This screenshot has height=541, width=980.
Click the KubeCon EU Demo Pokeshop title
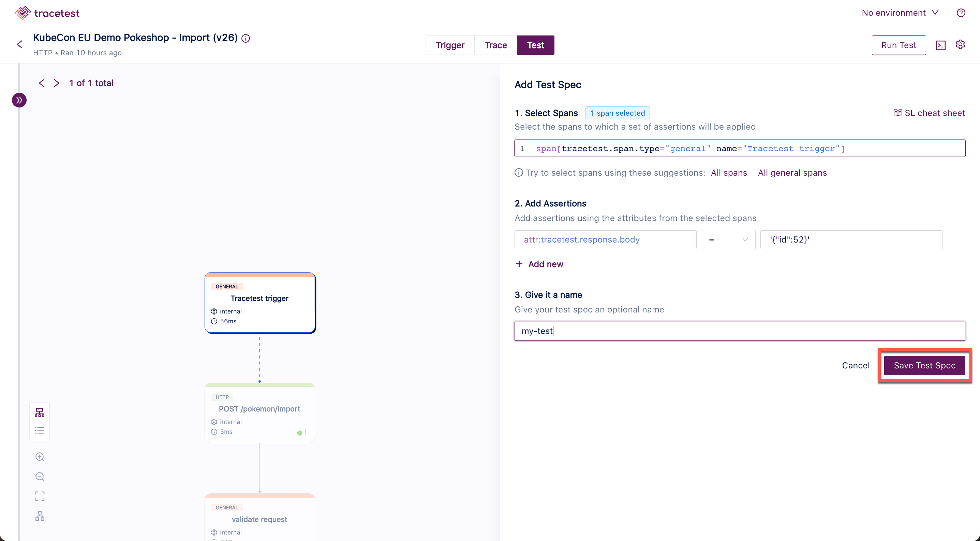[x=135, y=38]
